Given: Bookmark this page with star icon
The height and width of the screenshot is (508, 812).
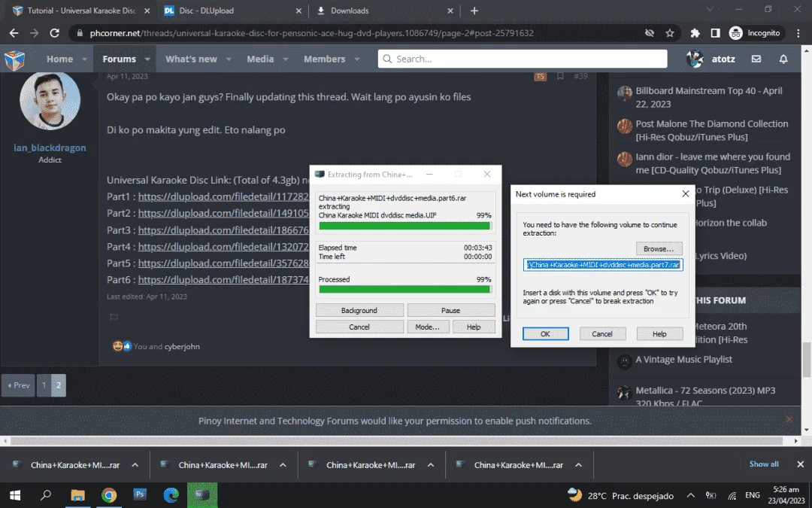Looking at the screenshot, I should coord(670,32).
